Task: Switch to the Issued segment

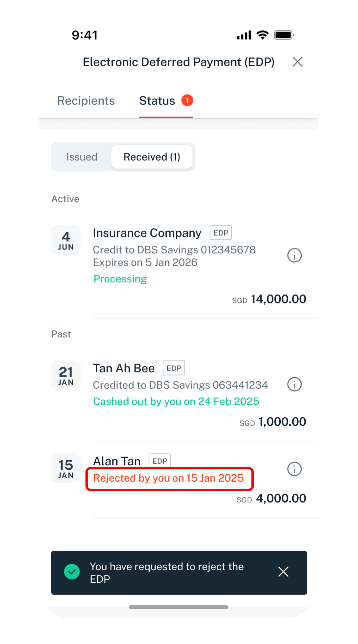Action: click(82, 157)
